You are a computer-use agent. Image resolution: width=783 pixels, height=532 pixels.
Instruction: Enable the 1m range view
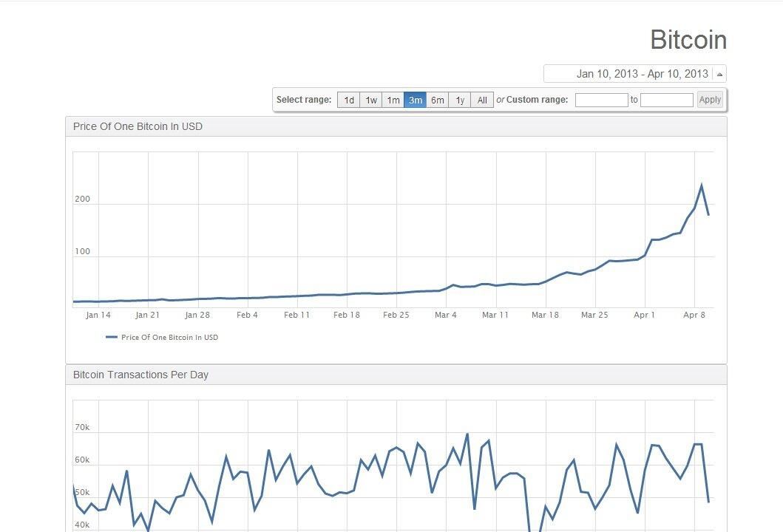pyautogui.click(x=393, y=100)
